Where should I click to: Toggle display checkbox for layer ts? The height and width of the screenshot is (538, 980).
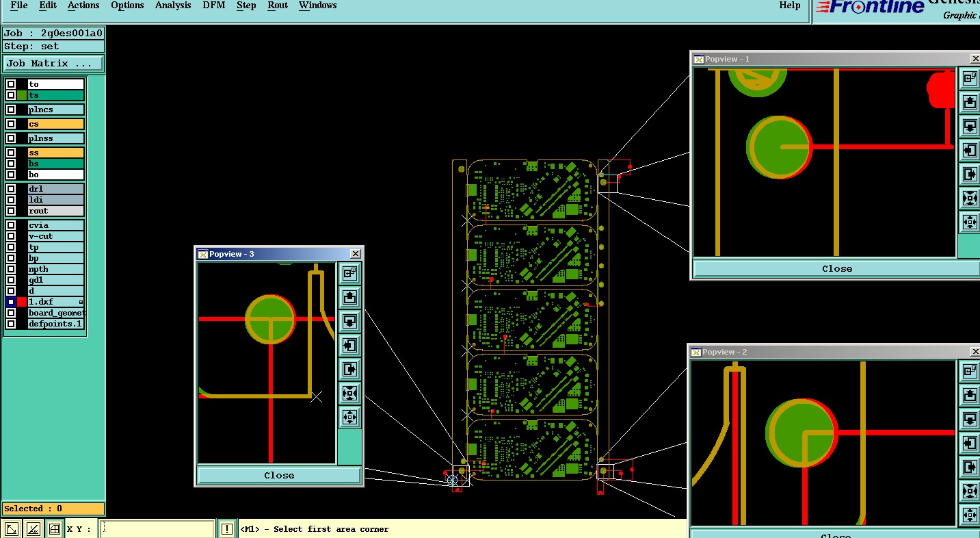pos(11,95)
